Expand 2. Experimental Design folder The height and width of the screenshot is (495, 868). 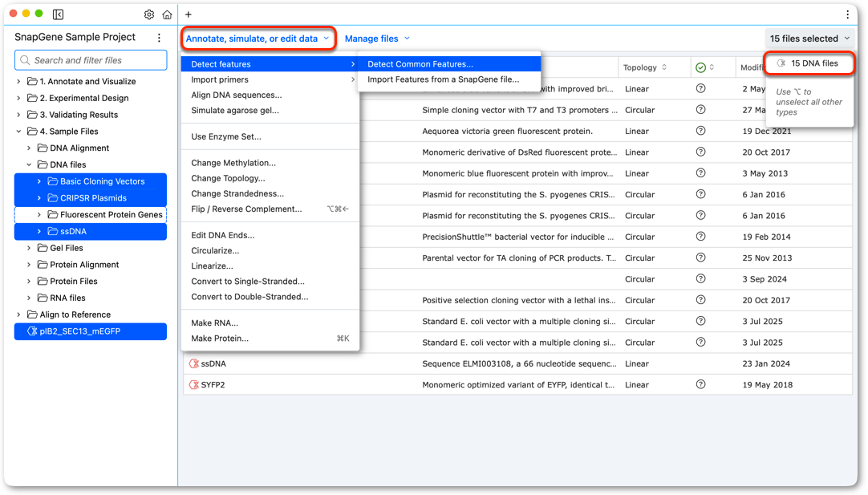click(x=18, y=98)
